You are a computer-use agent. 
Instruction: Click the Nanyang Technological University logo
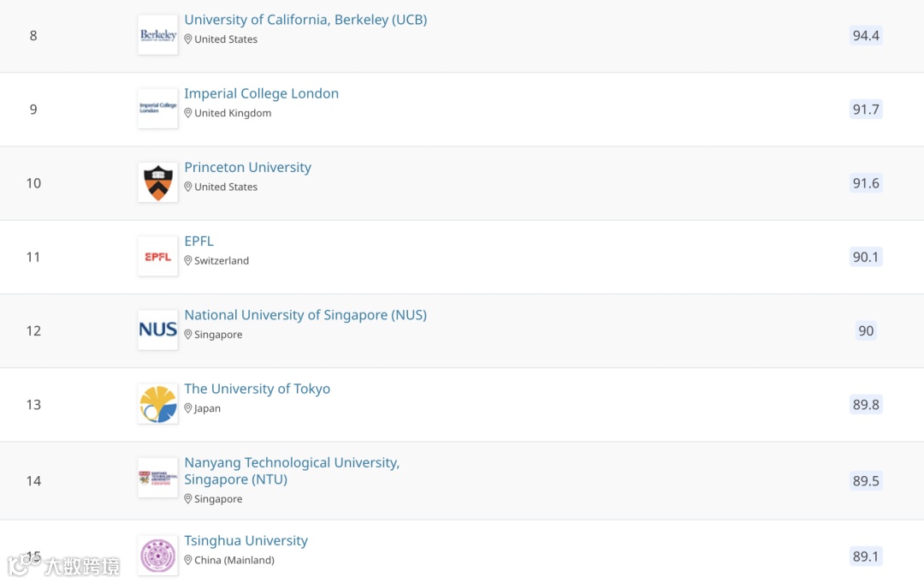click(x=157, y=478)
